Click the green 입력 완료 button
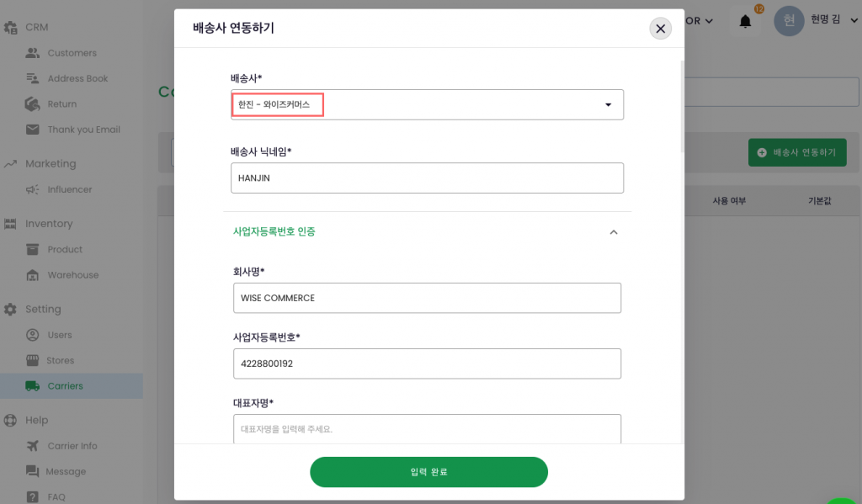 428,472
